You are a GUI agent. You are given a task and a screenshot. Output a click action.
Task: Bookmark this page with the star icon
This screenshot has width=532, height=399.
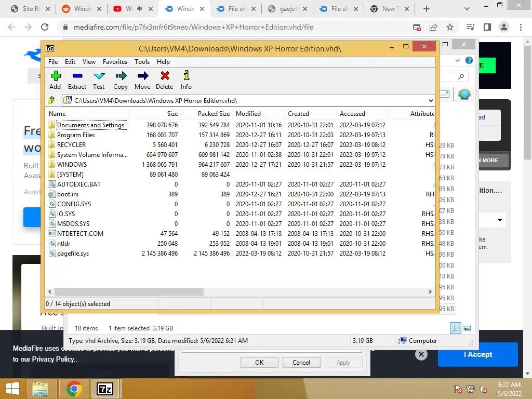(450, 27)
